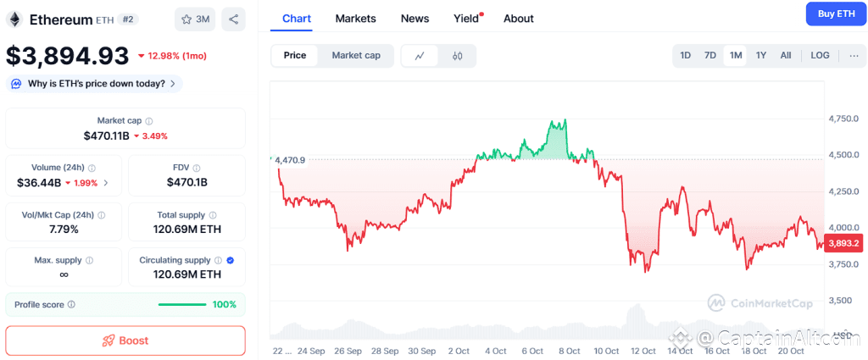Screen dimensions: 868x360
Task: Switch to the News tab
Action: [415, 19]
